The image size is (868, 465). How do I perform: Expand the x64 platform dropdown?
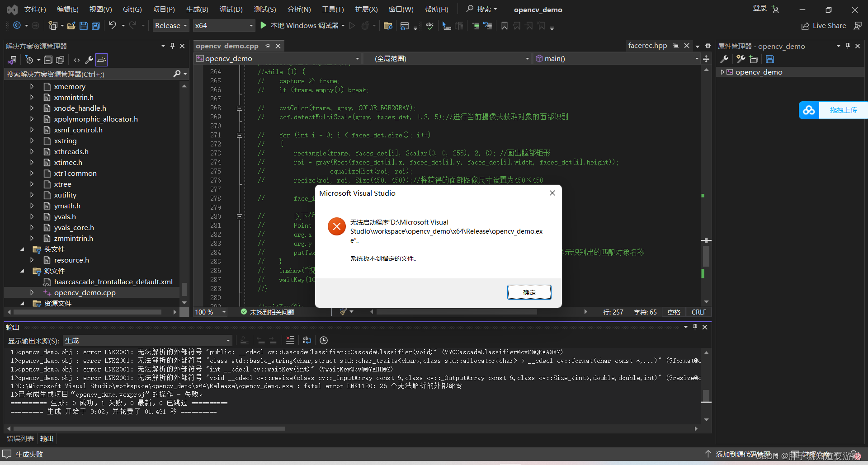pyautogui.click(x=251, y=25)
